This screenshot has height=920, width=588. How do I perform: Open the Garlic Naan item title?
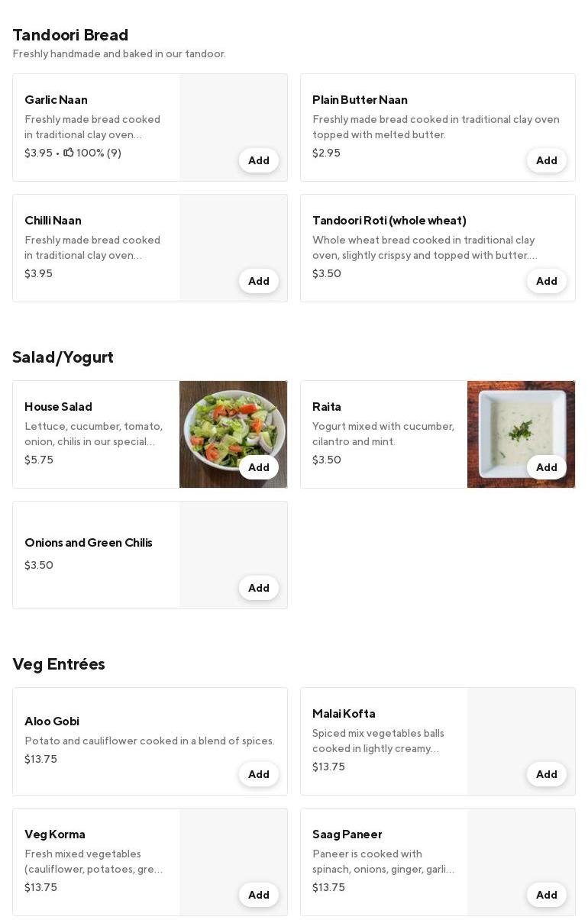pos(56,100)
